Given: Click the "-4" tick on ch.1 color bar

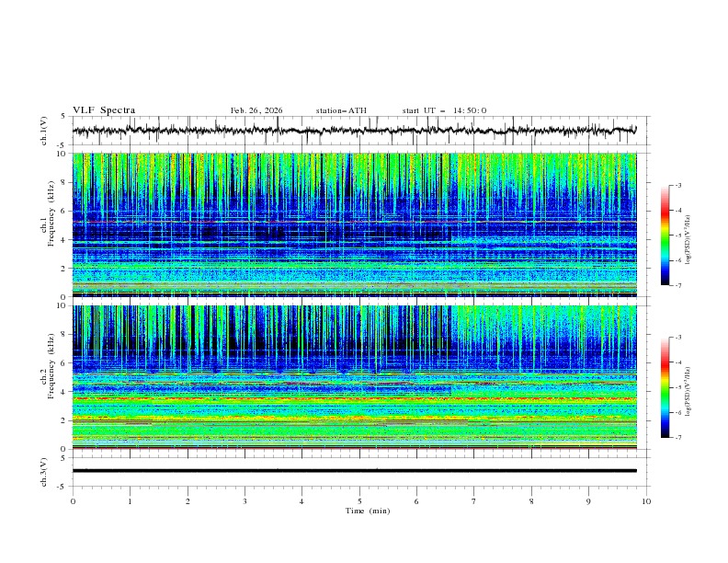Looking at the screenshot, I should (678, 211).
